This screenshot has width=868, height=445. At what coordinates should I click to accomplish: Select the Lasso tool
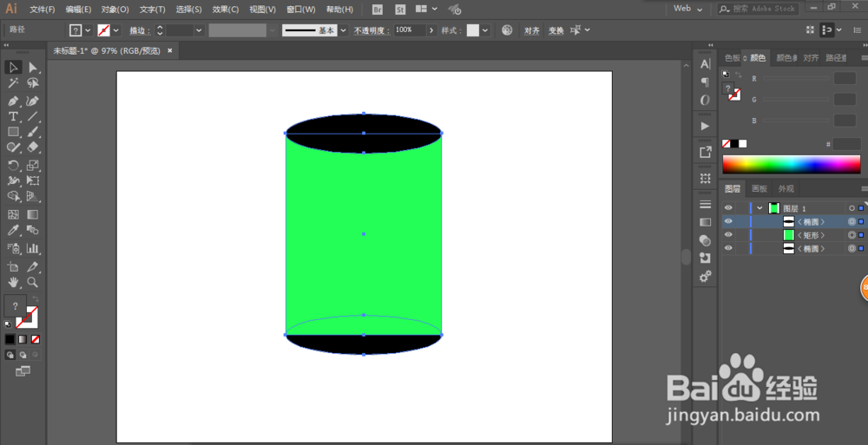(33, 83)
